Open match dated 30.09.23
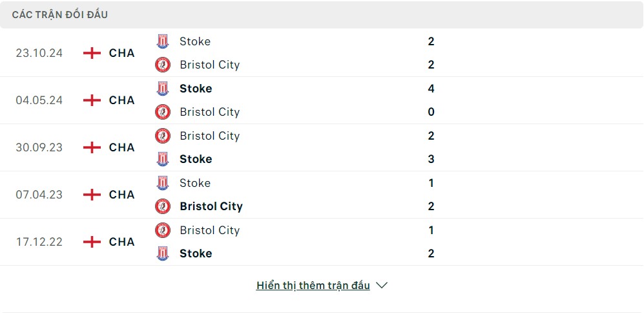Viewport: 644px width, 313px height. tap(39, 147)
